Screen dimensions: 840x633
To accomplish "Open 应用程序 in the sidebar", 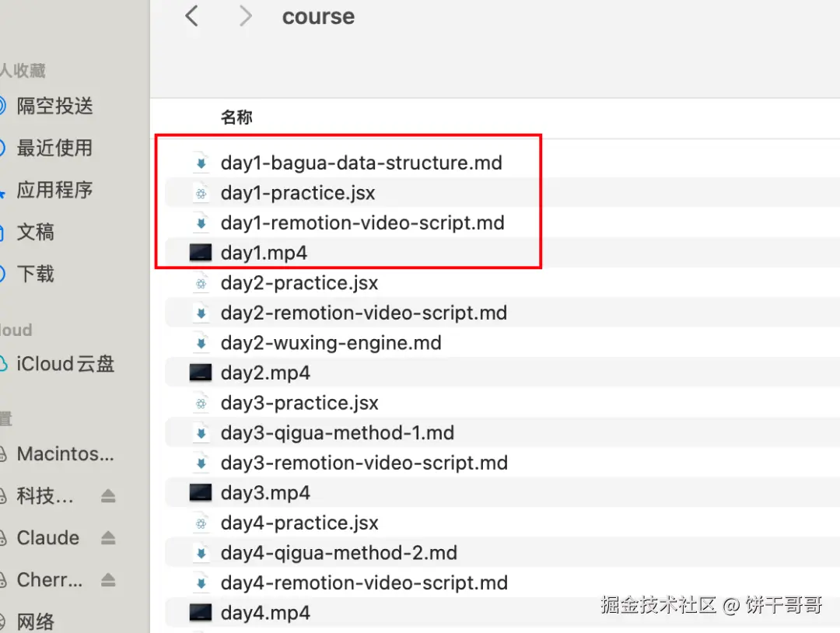I will pos(54,190).
